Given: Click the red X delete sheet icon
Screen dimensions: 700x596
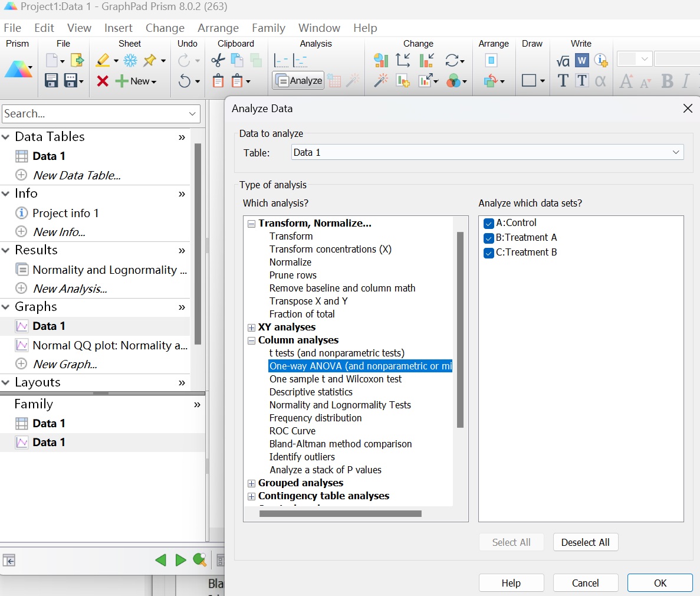Looking at the screenshot, I should (x=103, y=81).
